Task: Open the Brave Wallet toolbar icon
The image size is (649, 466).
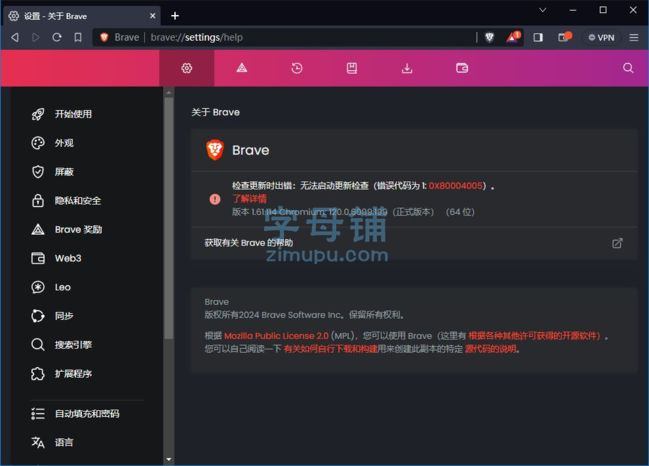Action: (x=565, y=37)
